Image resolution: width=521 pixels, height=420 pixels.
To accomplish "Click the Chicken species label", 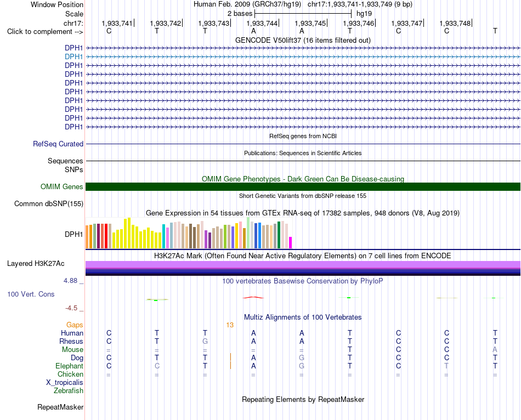I will click(70, 374).
